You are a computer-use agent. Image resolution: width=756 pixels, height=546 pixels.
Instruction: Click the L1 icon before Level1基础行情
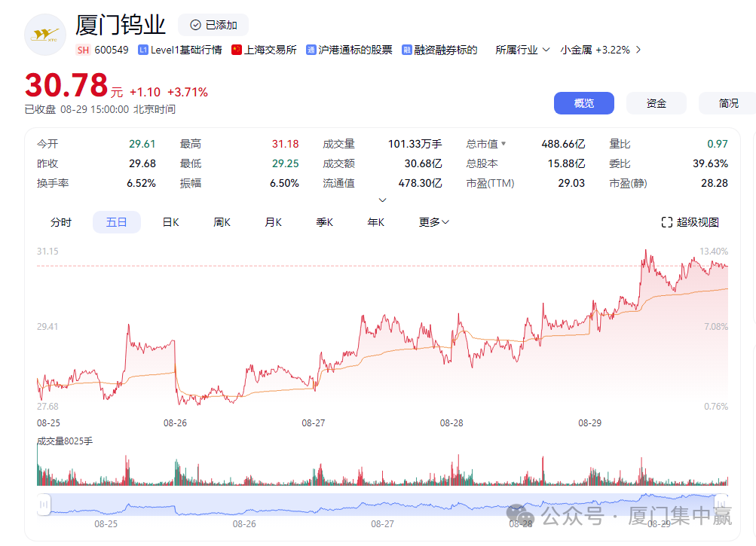click(142, 50)
